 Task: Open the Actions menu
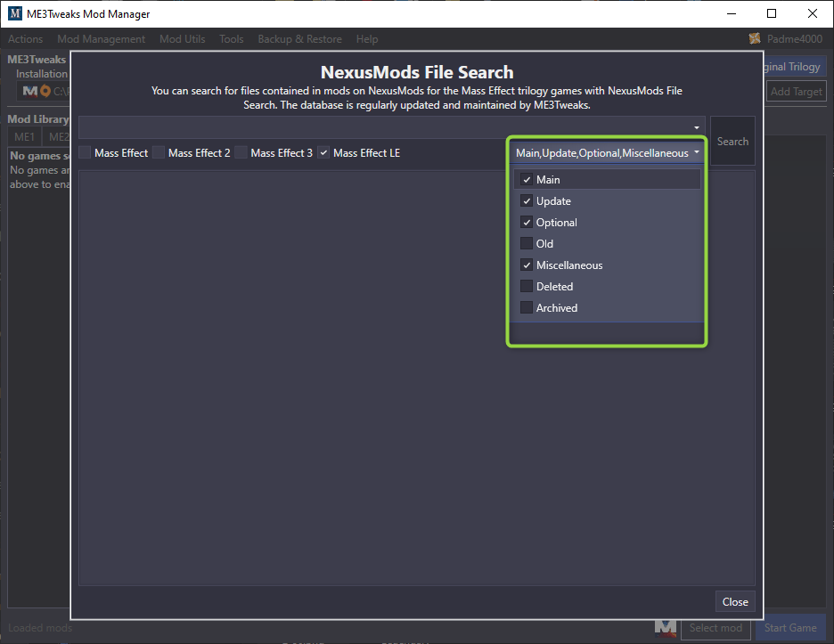pos(25,39)
